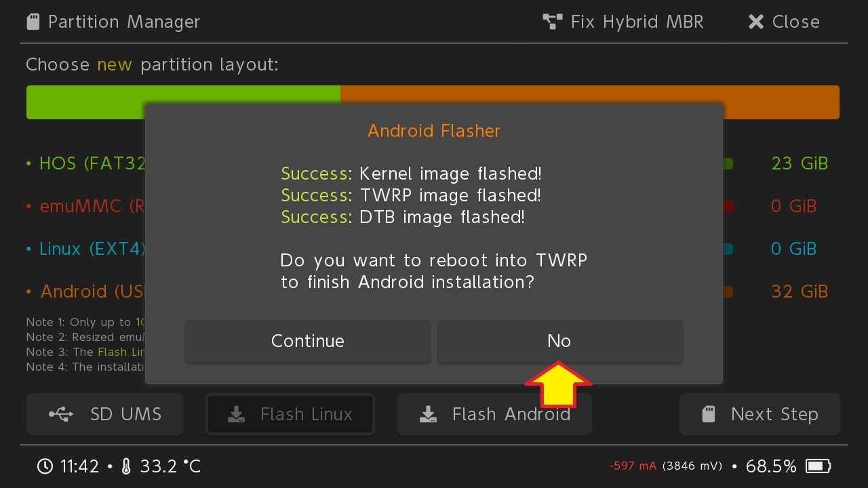Click the Fix Hybrid MBR icon

pos(553,22)
